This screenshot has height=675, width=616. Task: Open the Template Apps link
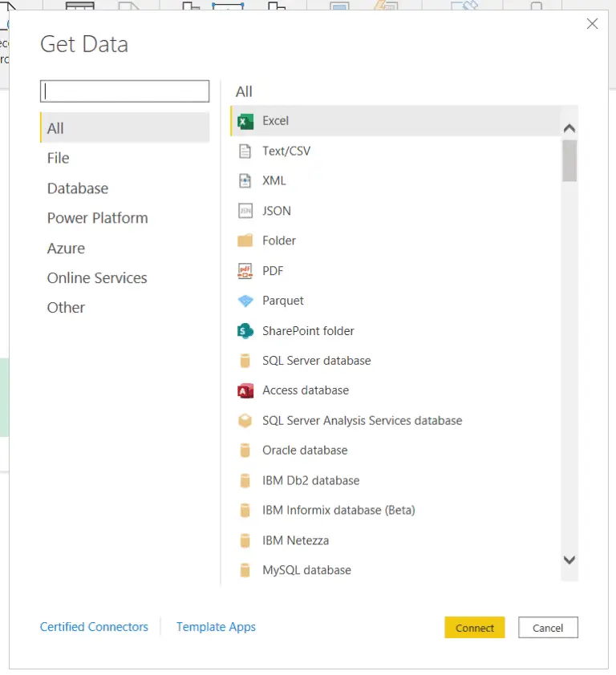pos(216,627)
